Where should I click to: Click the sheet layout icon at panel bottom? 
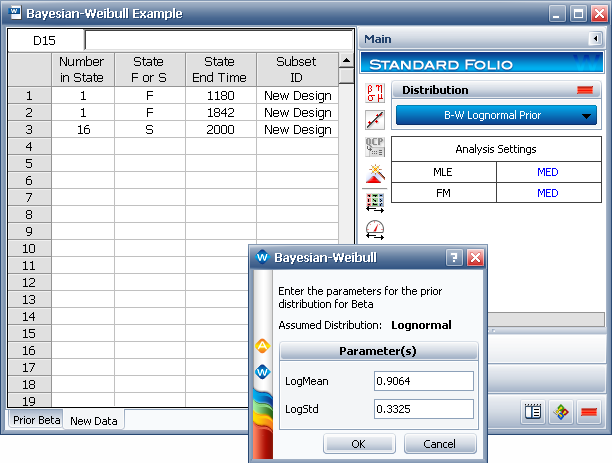coord(533,412)
